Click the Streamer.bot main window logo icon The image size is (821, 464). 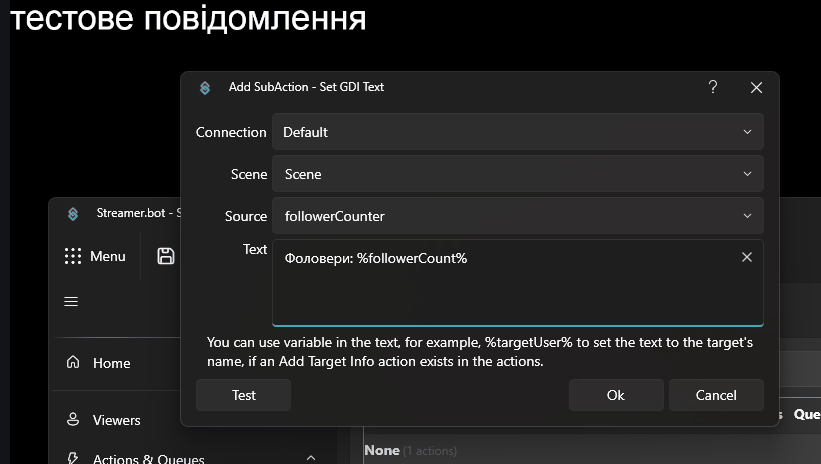(x=73, y=213)
